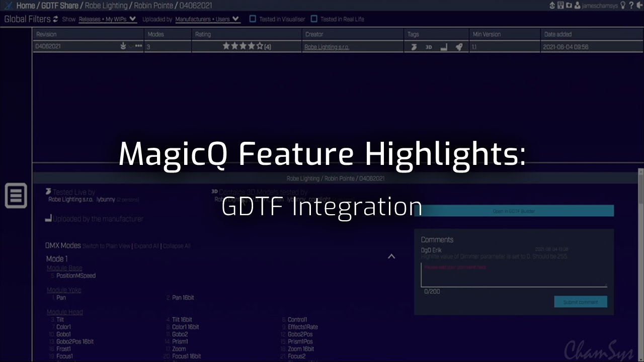The image size is (644, 362).
Task: Click the Global Filters refresh icon
Action: [x=55, y=19]
